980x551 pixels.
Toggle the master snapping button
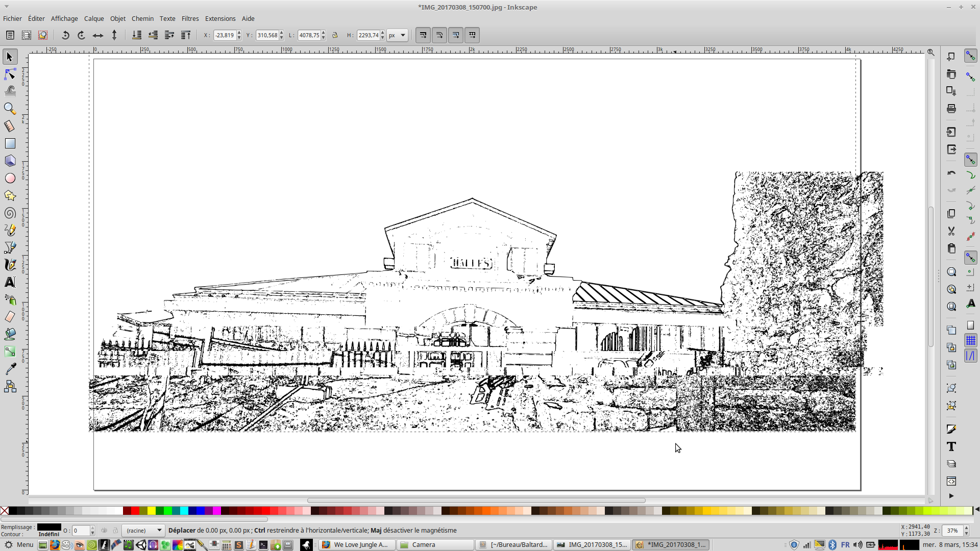click(970, 56)
